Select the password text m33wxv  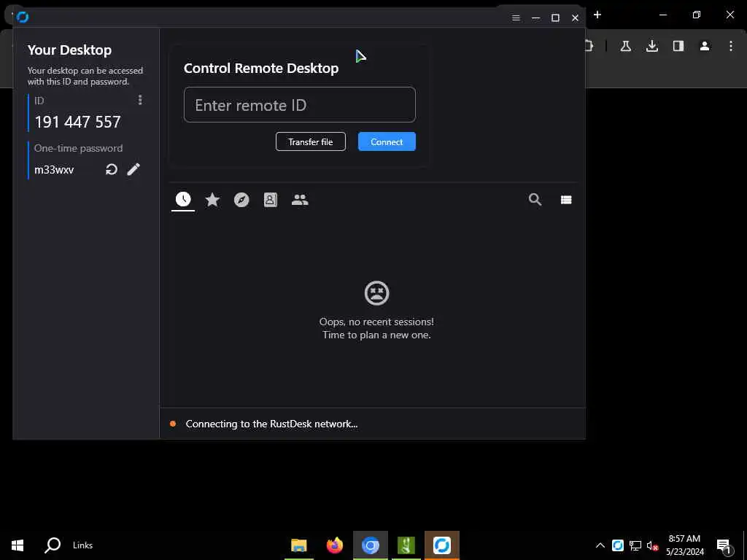pos(54,170)
